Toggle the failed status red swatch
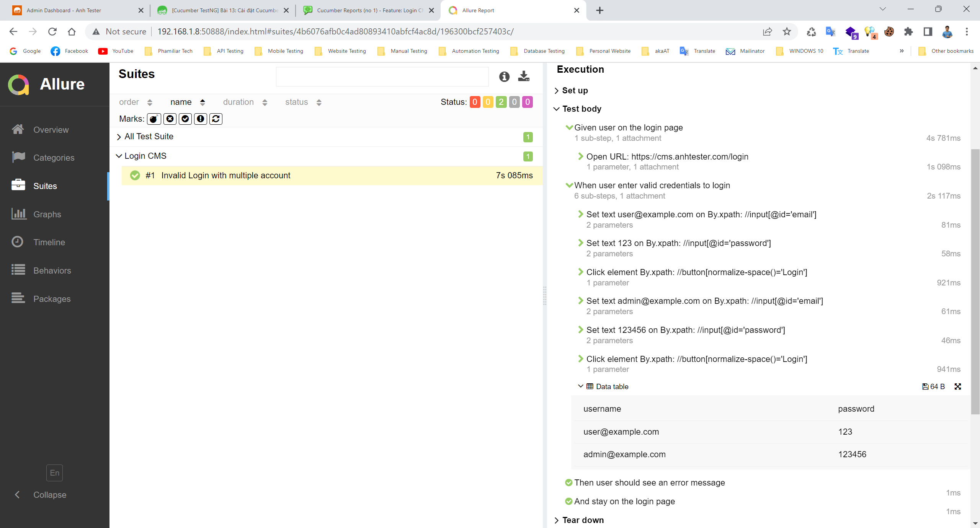The height and width of the screenshot is (528, 980). (475, 102)
